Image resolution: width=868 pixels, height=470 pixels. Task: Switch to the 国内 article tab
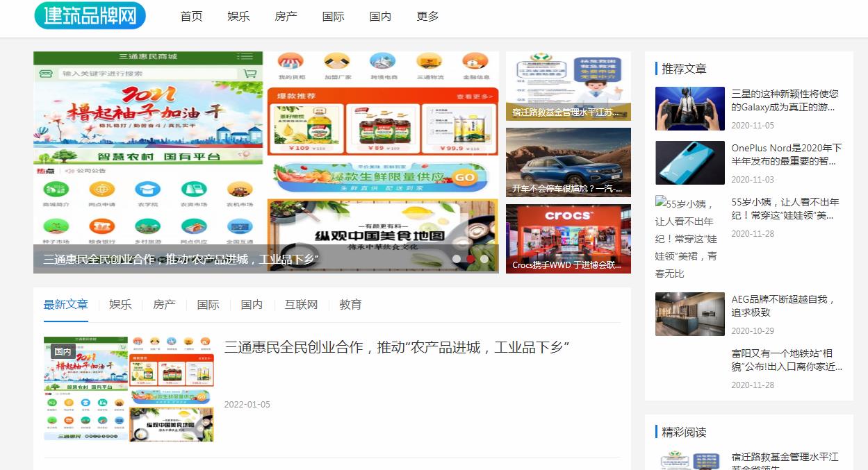252,304
